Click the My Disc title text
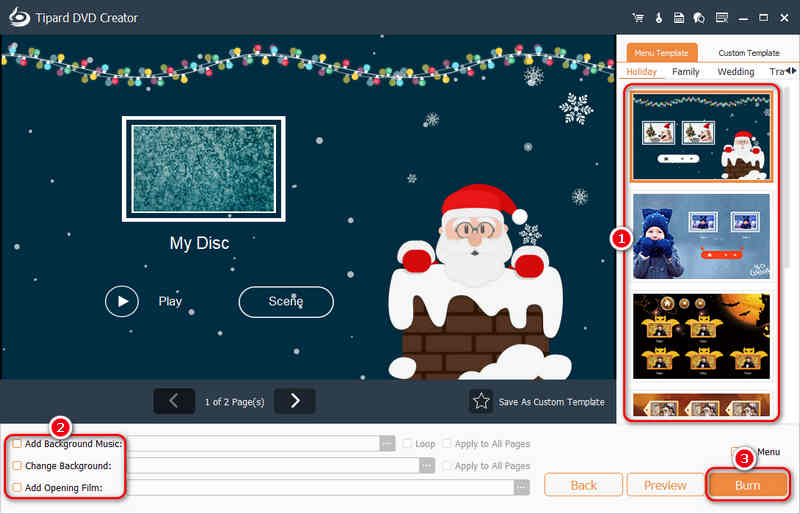This screenshot has width=800, height=514. [199, 243]
